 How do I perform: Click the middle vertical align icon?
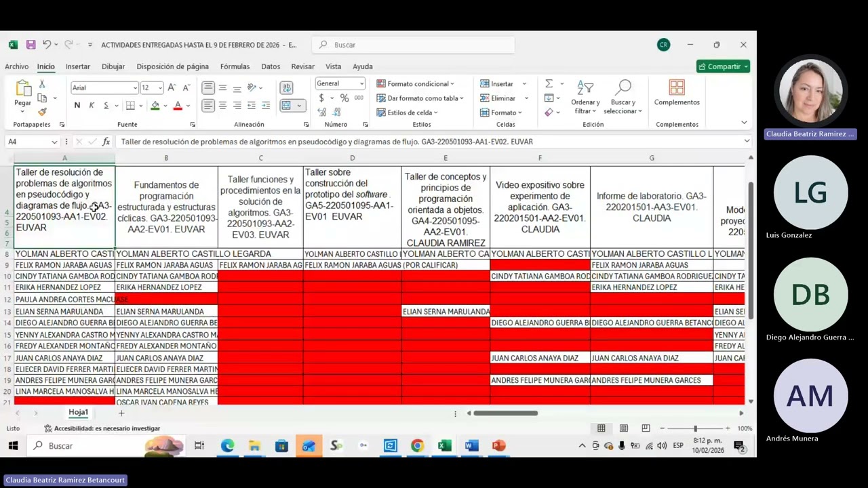click(222, 88)
